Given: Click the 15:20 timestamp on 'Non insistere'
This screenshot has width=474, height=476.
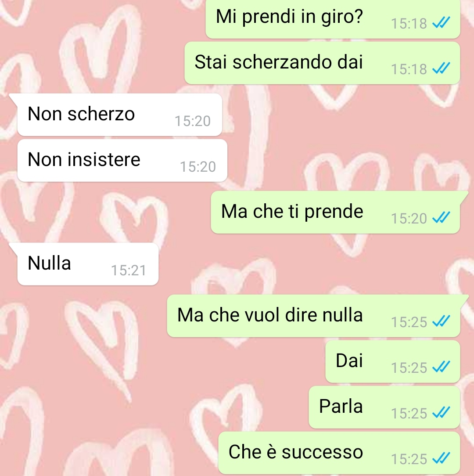Looking at the screenshot, I should tap(198, 167).
